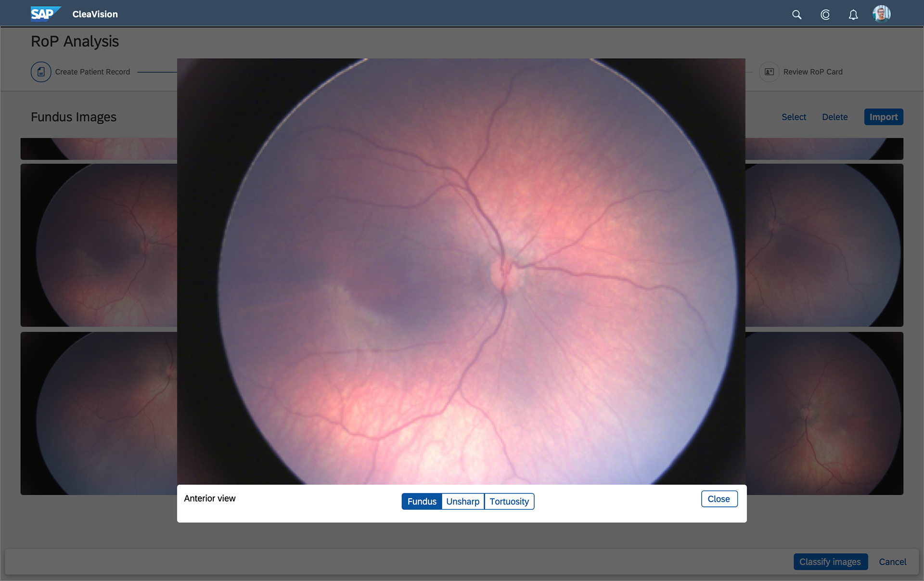Click the Fundus Images heading
The height and width of the screenshot is (581, 924).
click(74, 117)
